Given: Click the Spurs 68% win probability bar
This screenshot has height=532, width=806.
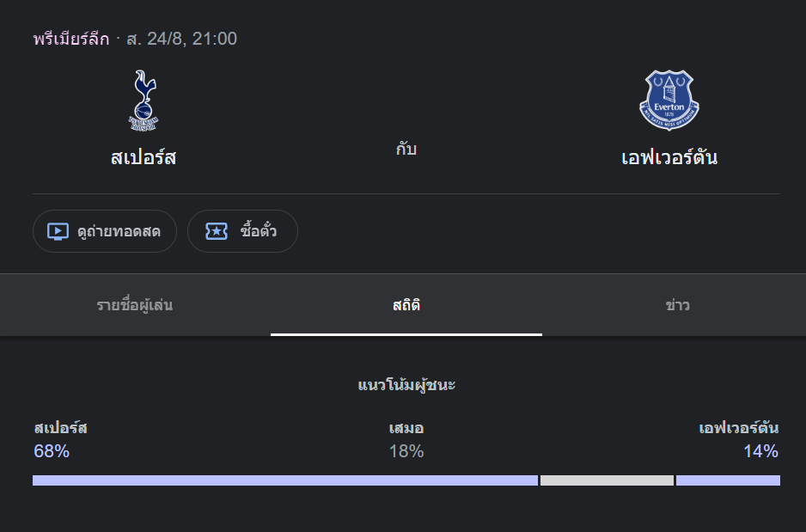Looking at the screenshot, I should pos(285,480).
